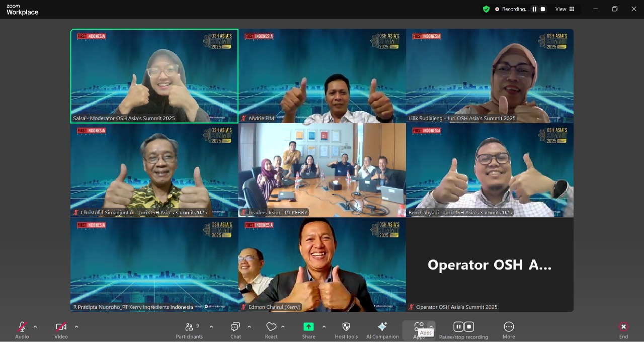The height and width of the screenshot is (342, 644).
Task: Click muted mic icon on Andrie FIM tile
Action: 244,119
